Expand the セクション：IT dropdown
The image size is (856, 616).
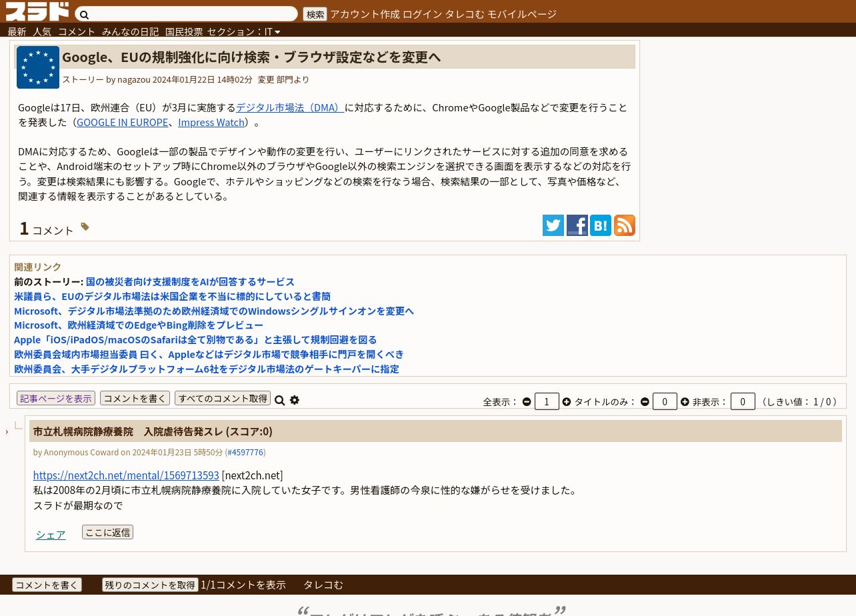click(243, 31)
